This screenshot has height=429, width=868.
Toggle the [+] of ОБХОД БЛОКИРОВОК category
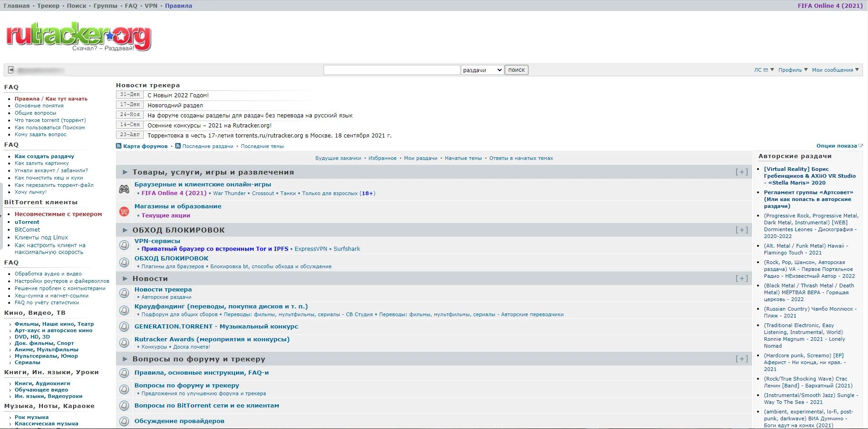(742, 230)
